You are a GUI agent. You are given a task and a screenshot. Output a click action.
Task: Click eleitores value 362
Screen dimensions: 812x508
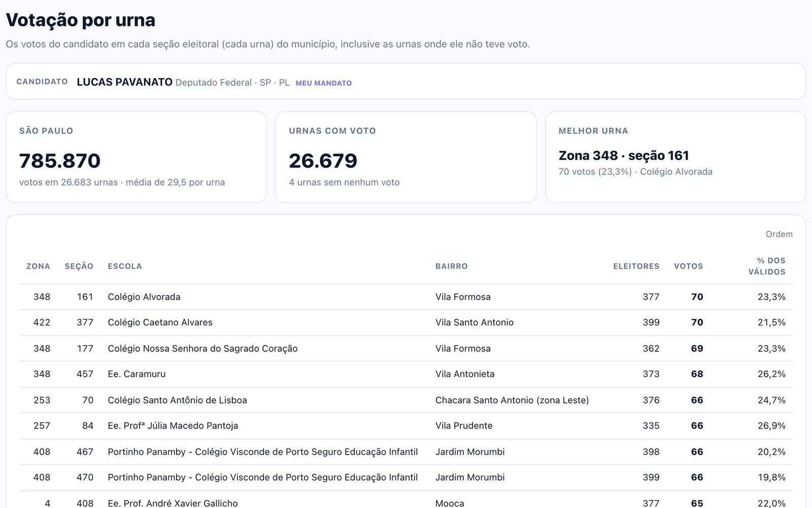[651, 349]
